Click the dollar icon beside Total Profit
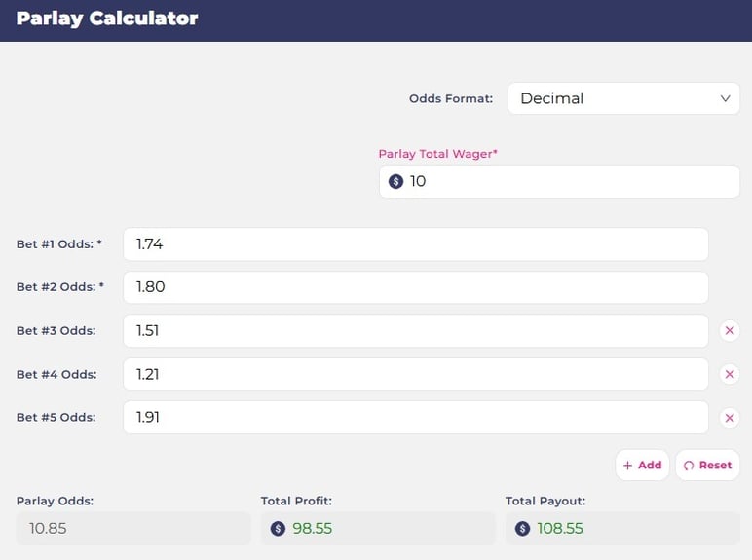 point(278,529)
